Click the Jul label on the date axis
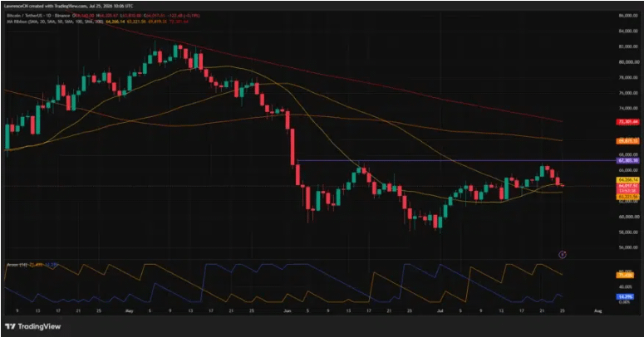The width and height of the screenshot is (644, 337). click(x=440, y=311)
